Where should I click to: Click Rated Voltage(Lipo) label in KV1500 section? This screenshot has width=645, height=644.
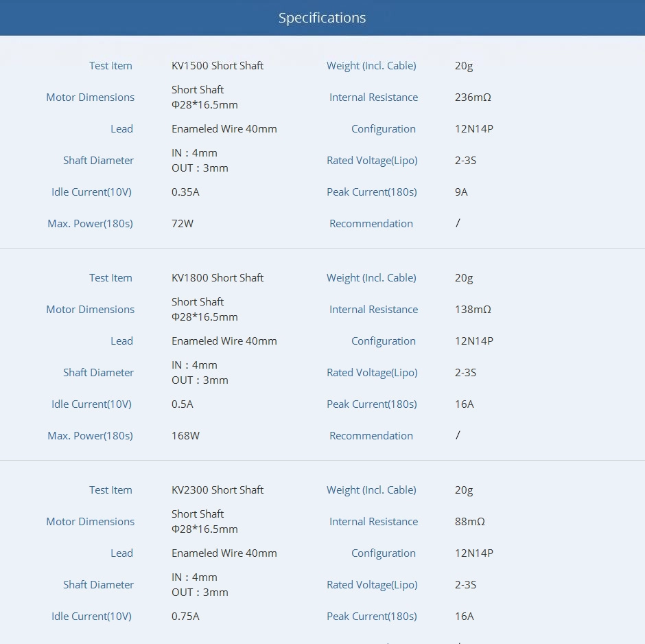[x=372, y=161]
